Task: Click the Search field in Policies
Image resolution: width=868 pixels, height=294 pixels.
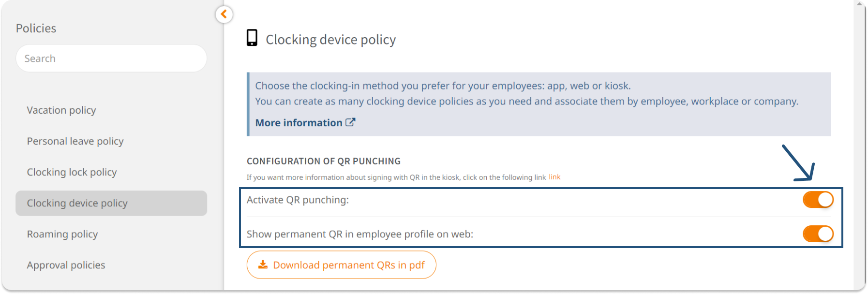Action: click(111, 59)
